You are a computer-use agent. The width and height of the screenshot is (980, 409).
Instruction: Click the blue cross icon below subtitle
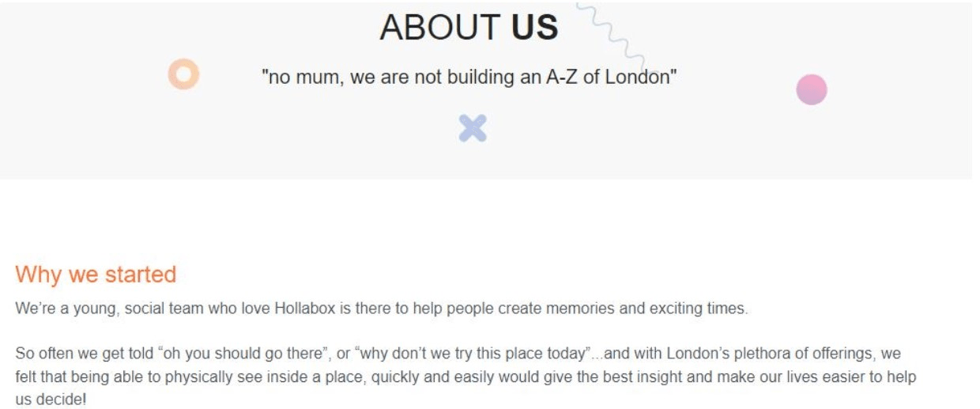point(473,128)
